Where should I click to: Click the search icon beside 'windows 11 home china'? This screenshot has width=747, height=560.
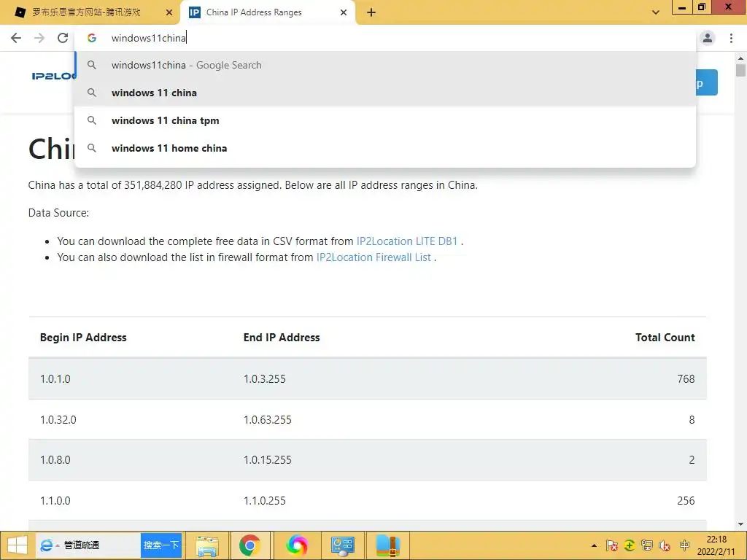tap(92, 148)
